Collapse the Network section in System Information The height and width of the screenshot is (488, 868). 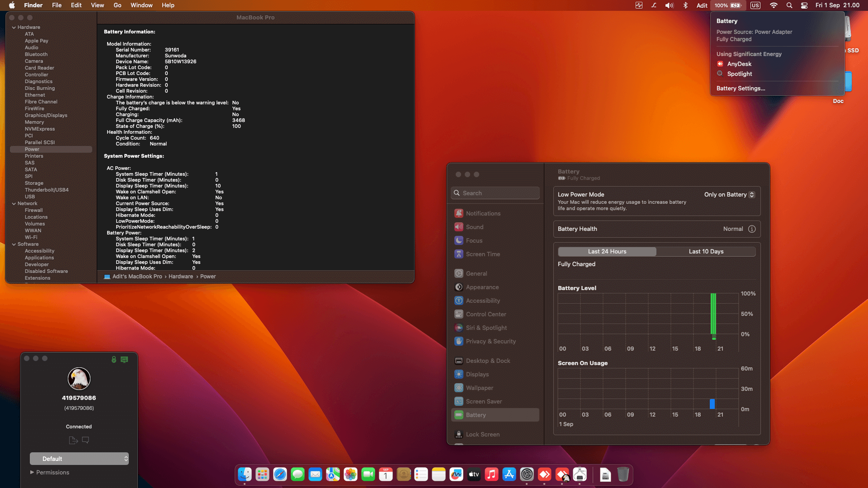click(x=15, y=203)
